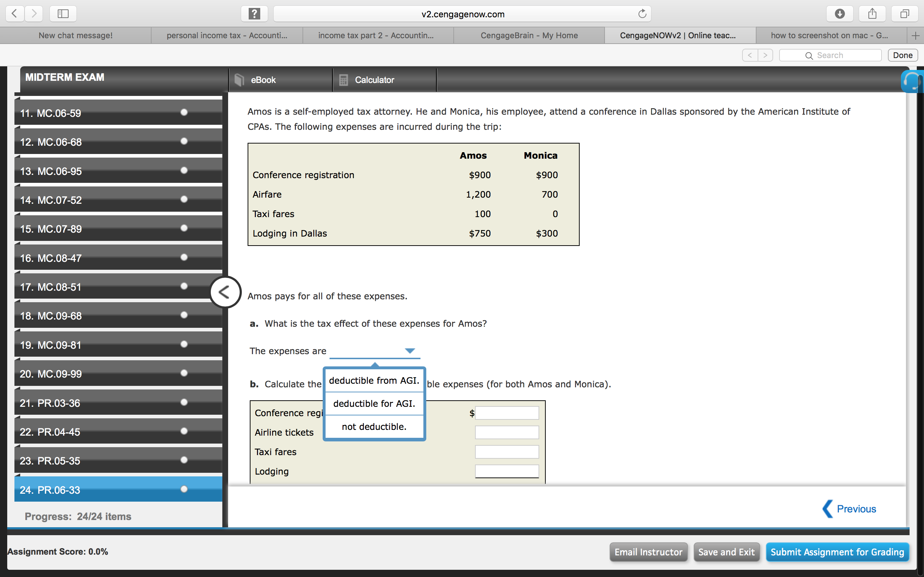Image resolution: width=924 pixels, height=577 pixels.
Task: Go to the Previous question
Action: coord(849,509)
